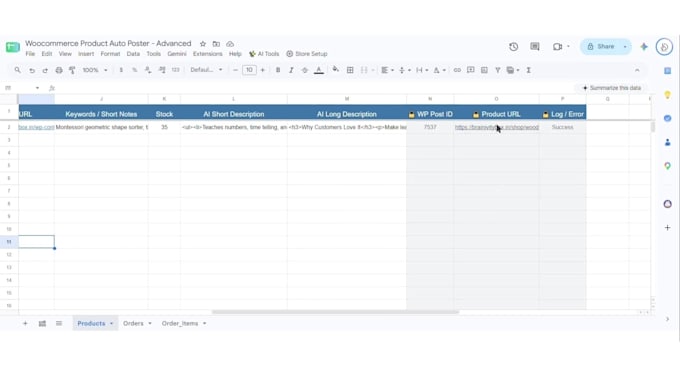Insert a comment from toolbar
Screen dimensions: 680x383
click(471, 70)
